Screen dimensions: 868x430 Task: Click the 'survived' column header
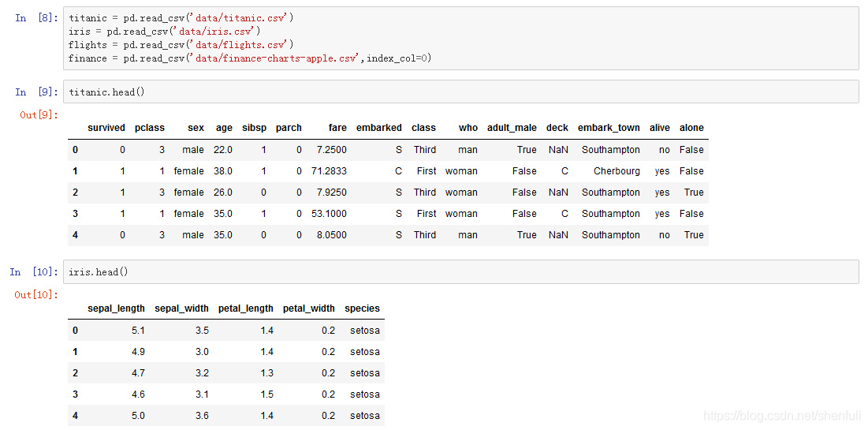pyautogui.click(x=106, y=128)
